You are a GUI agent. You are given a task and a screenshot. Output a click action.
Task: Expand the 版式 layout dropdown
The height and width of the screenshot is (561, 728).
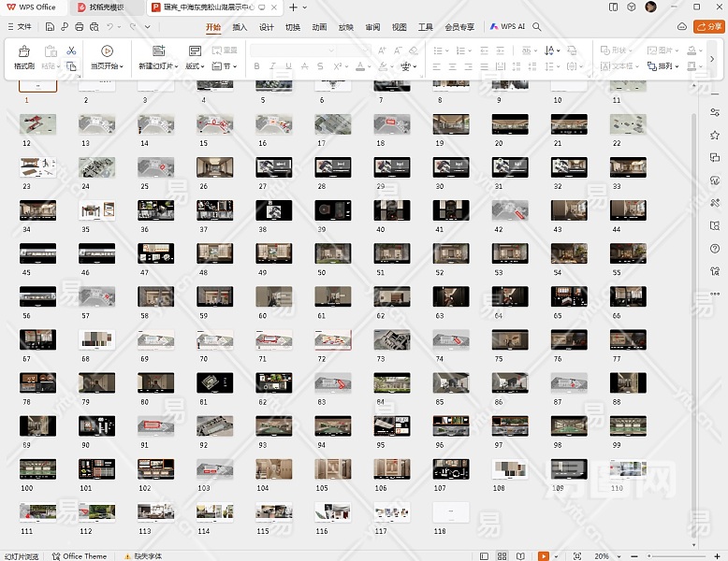tap(195, 66)
